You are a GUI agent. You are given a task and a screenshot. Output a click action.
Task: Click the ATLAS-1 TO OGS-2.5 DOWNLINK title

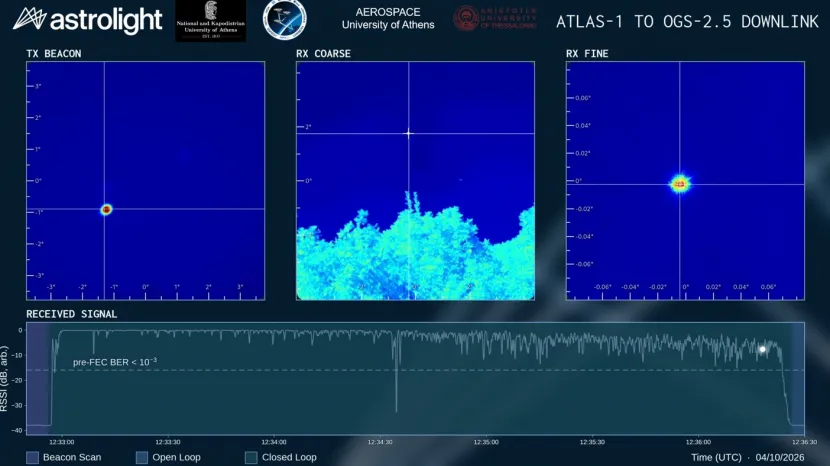coord(687,22)
